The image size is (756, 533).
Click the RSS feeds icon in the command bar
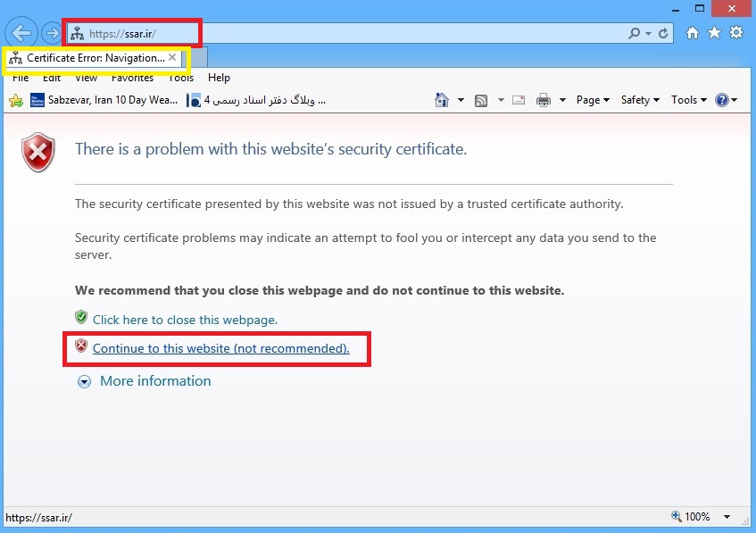tap(481, 100)
